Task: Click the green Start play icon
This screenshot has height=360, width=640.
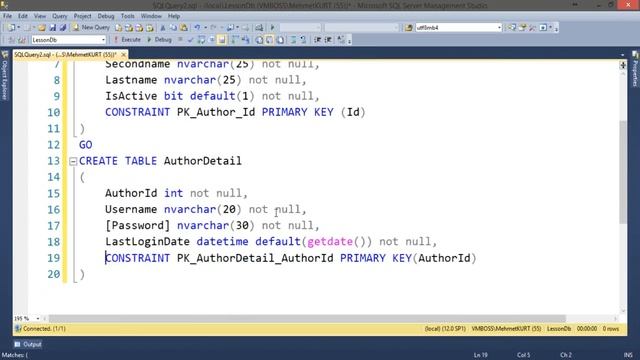Action: click(x=272, y=28)
